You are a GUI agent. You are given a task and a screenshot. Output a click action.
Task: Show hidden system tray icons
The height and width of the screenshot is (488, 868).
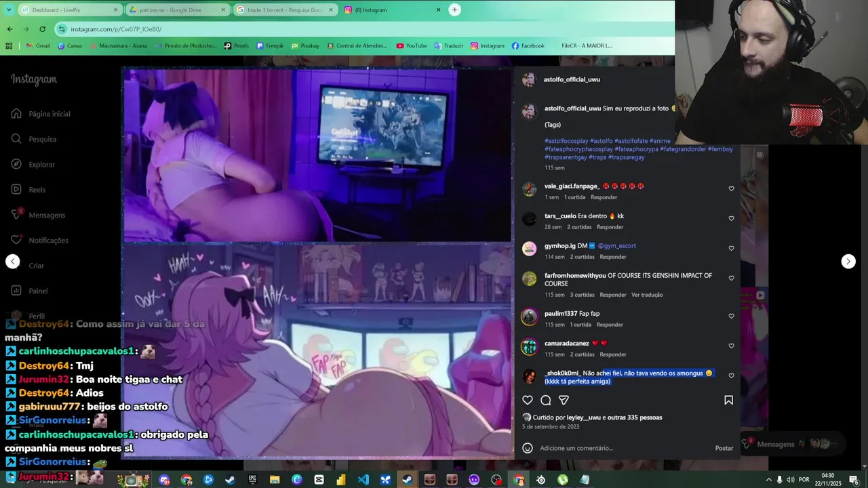pyautogui.click(x=768, y=480)
